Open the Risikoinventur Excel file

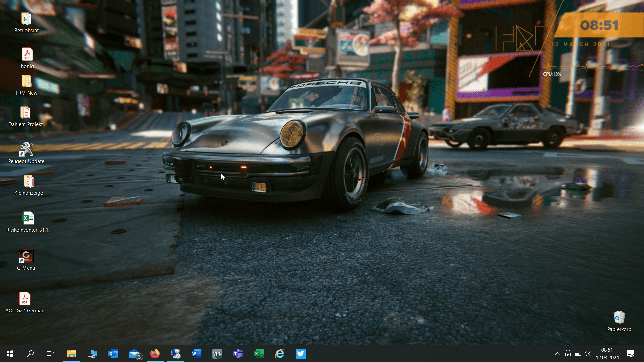pos(29,222)
